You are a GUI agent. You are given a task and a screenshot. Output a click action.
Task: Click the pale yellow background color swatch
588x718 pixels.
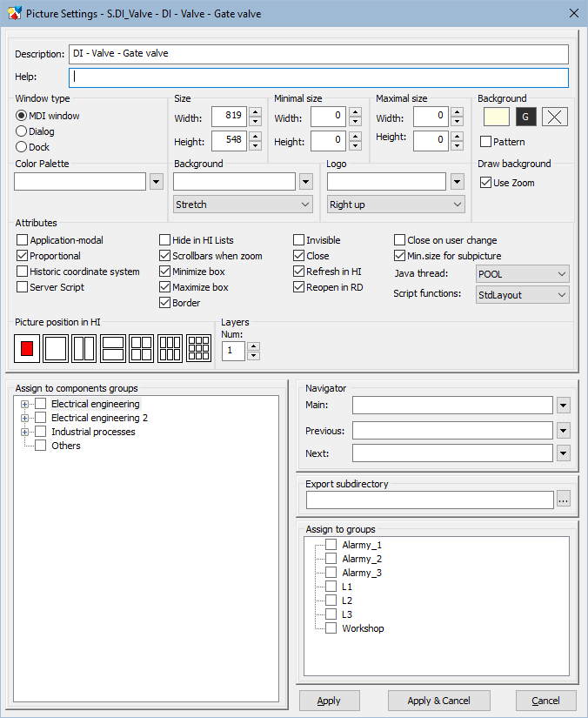496,117
